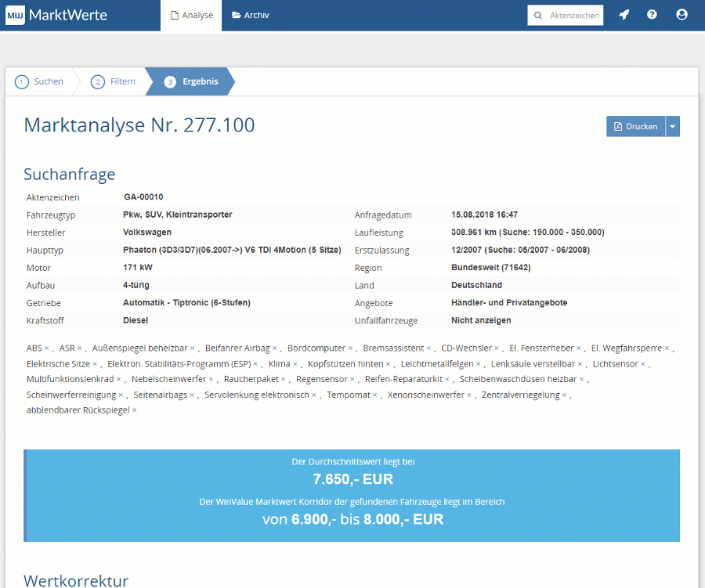Click Getriebe value Automatik - Tiptronic
This screenshot has height=588, width=705.
pos(186,302)
